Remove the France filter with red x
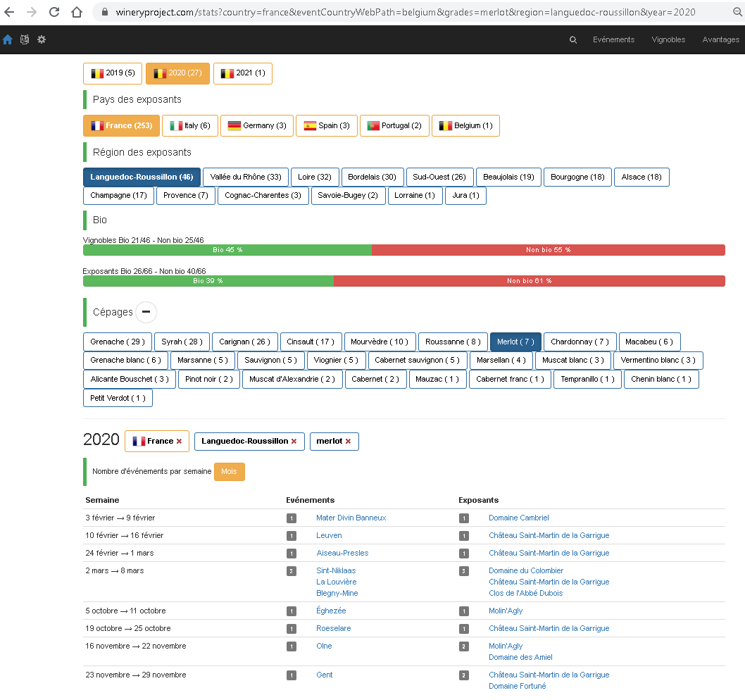This screenshot has height=700, width=745. (179, 442)
